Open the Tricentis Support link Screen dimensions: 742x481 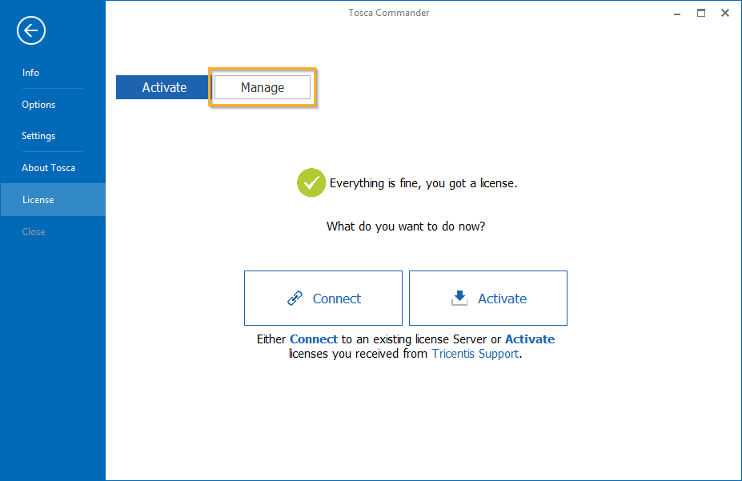[475, 354]
